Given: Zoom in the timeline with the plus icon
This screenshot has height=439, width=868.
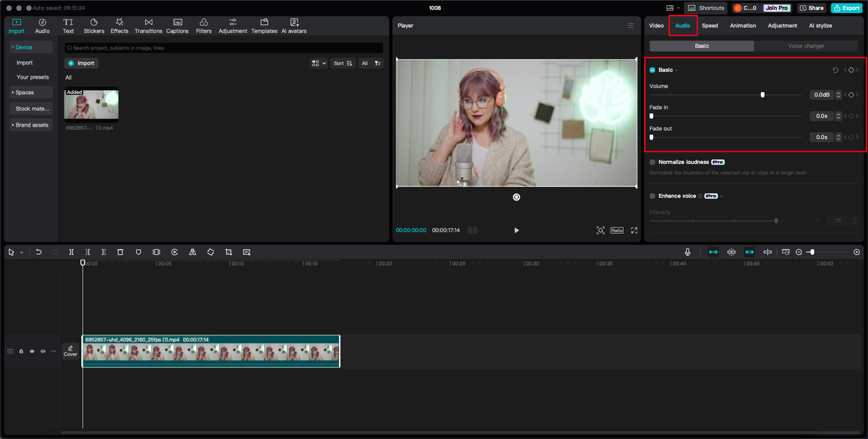Looking at the screenshot, I should point(856,252).
